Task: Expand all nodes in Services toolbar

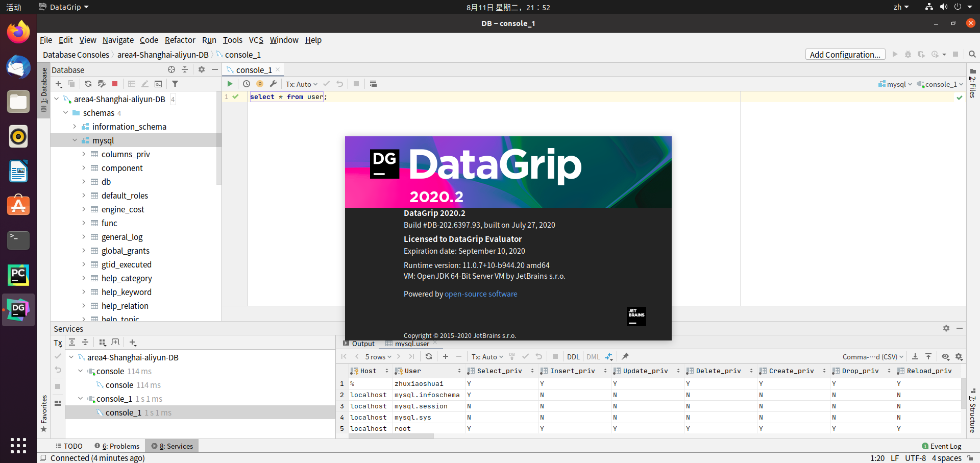Action: tap(72, 342)
